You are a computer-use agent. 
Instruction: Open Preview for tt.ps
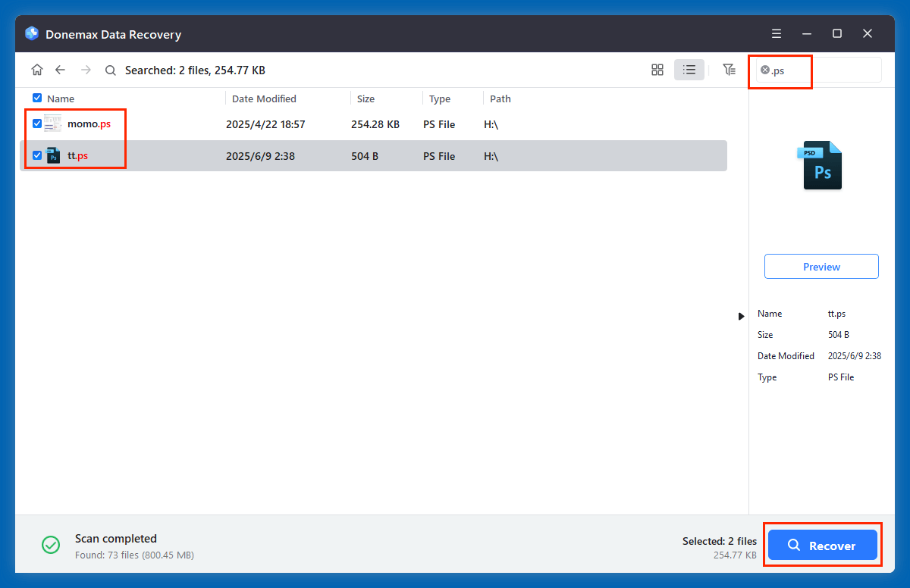[x=821, y=266]
